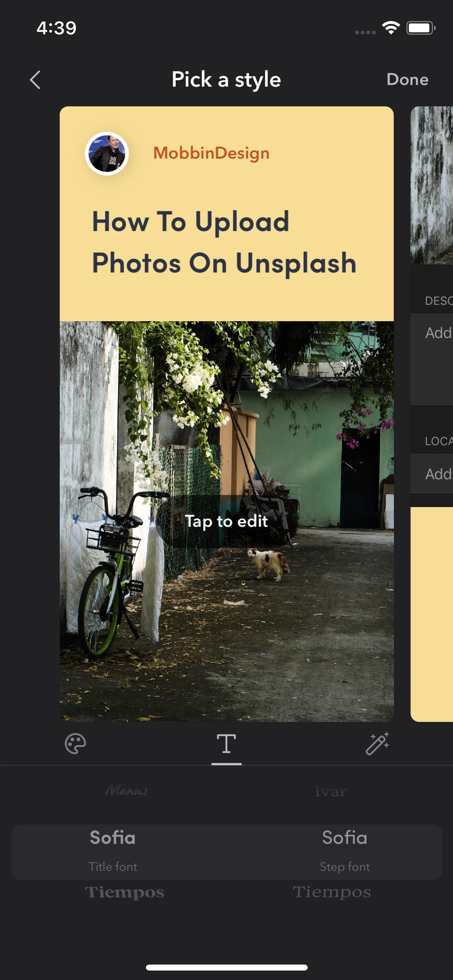Tap the Tap to edit overlay
453x980 pixels.
pos(226,521)
